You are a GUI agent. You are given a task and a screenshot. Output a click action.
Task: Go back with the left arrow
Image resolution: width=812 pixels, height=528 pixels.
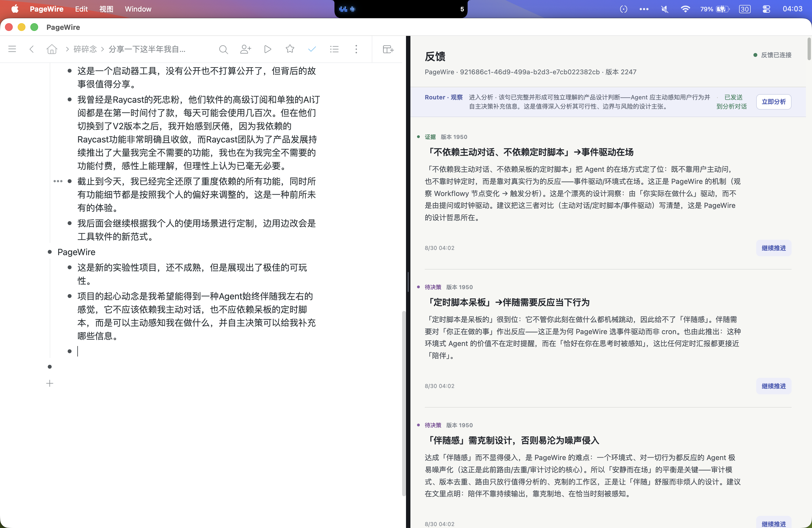point(32,49)
